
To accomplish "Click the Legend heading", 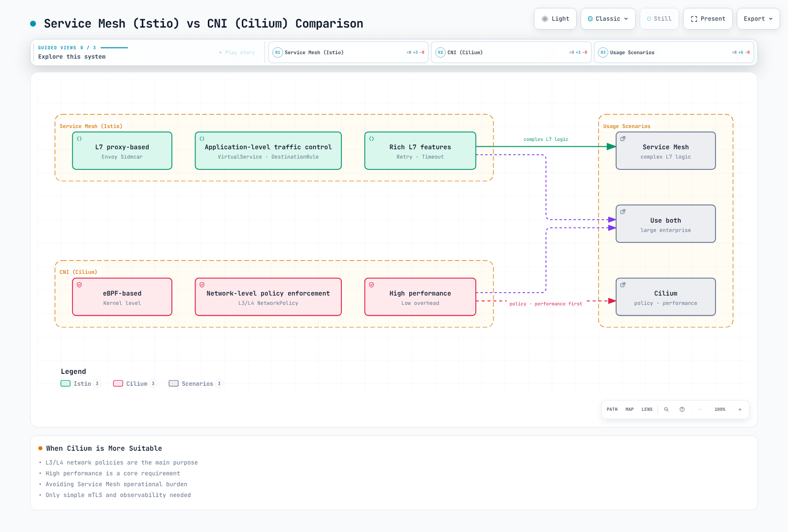I will (73, 371).
